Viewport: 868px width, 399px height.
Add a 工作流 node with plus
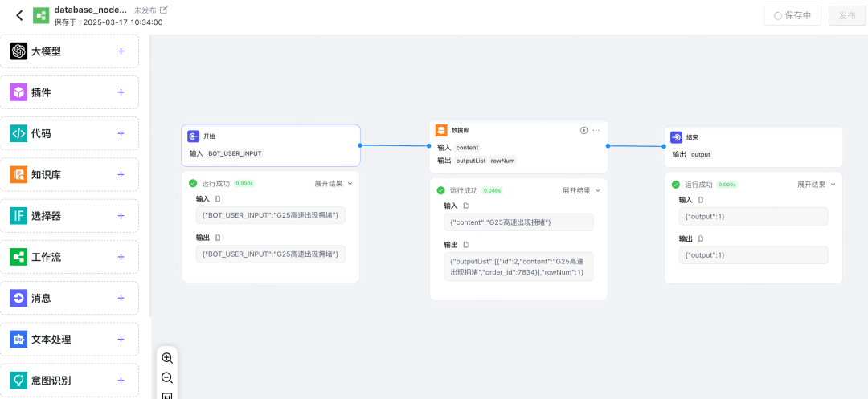coord(121,257)
